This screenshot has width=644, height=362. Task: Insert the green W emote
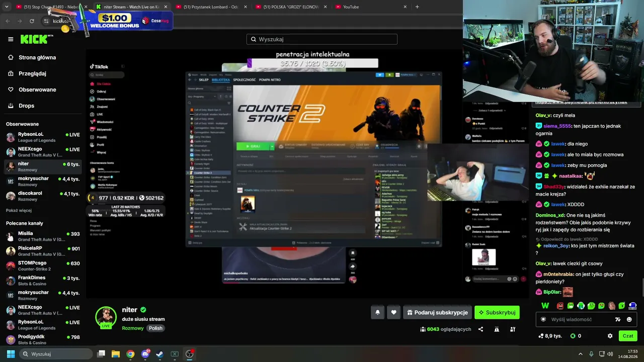click(545, 306)
